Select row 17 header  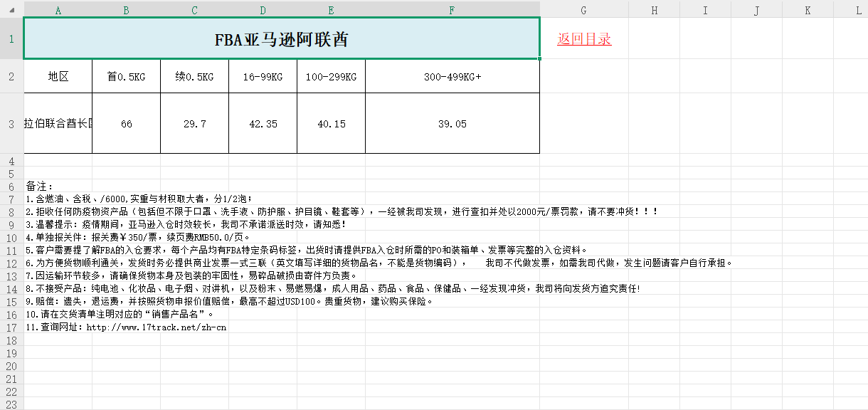(11, 327)
